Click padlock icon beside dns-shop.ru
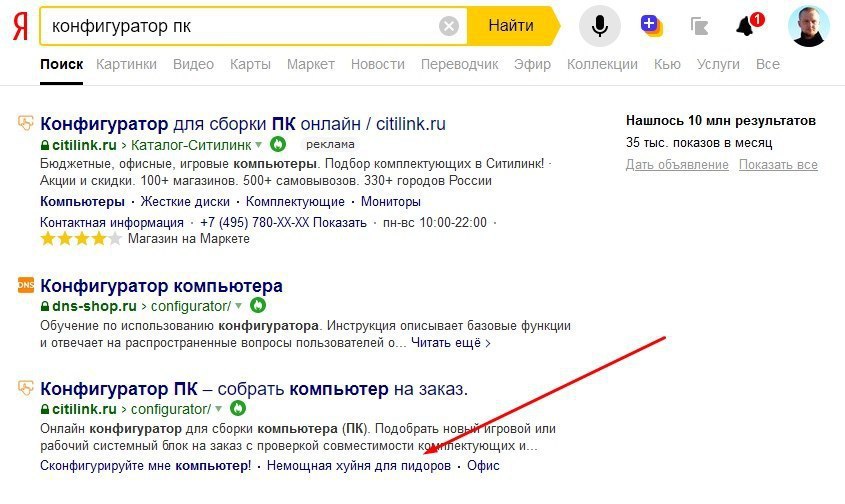 coord(45,306)
